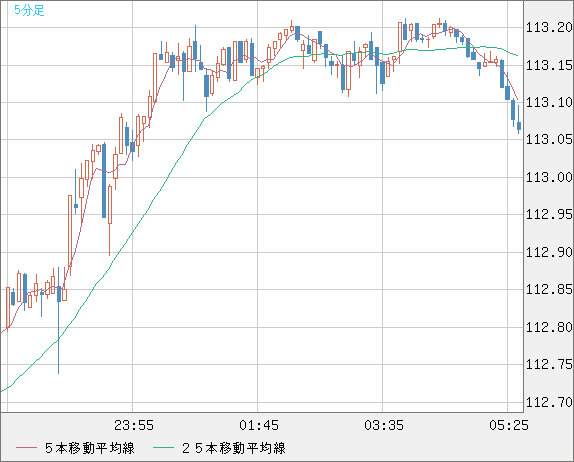Click the green line swatch in legend
Image resolution: width=574 pixels, height=462 pixels.
(163, 448)
